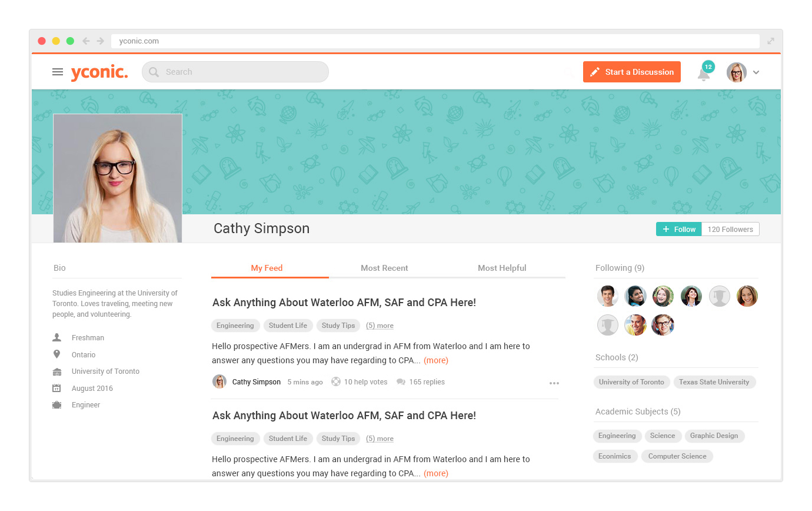Expand the account dropdown chevron
The height and width of the screenshot is (511, 812).
coord(756,72)
